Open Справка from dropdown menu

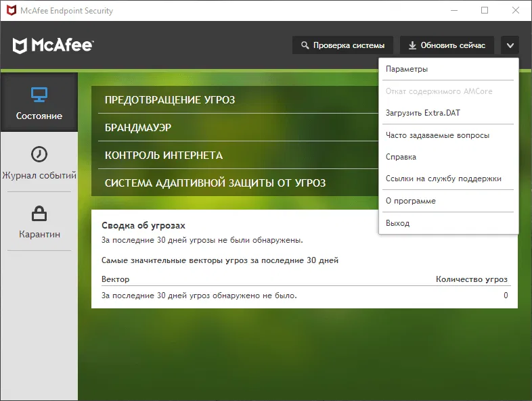click(x=448, y=157)
